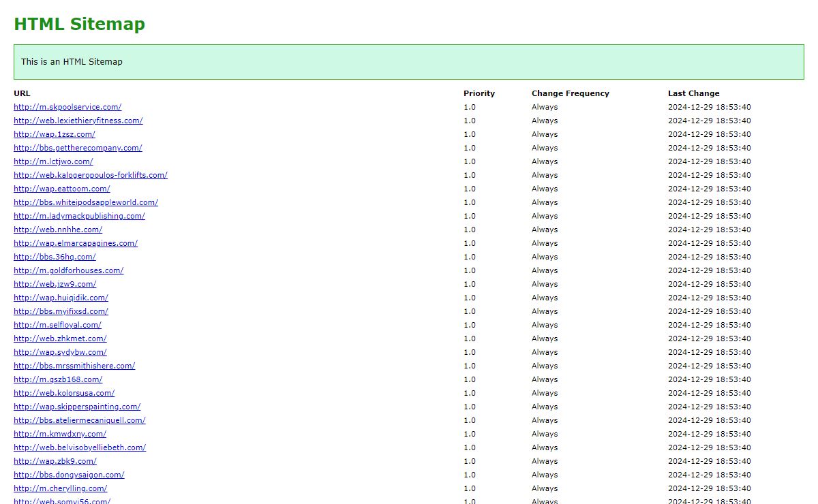Open the wap.elmarcapagines.com link

[x=76, y=243]
